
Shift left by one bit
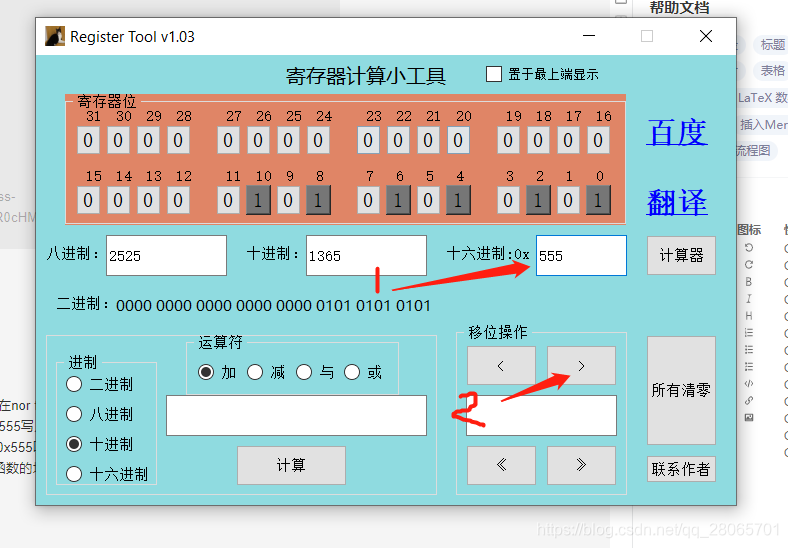click(501, 366)
